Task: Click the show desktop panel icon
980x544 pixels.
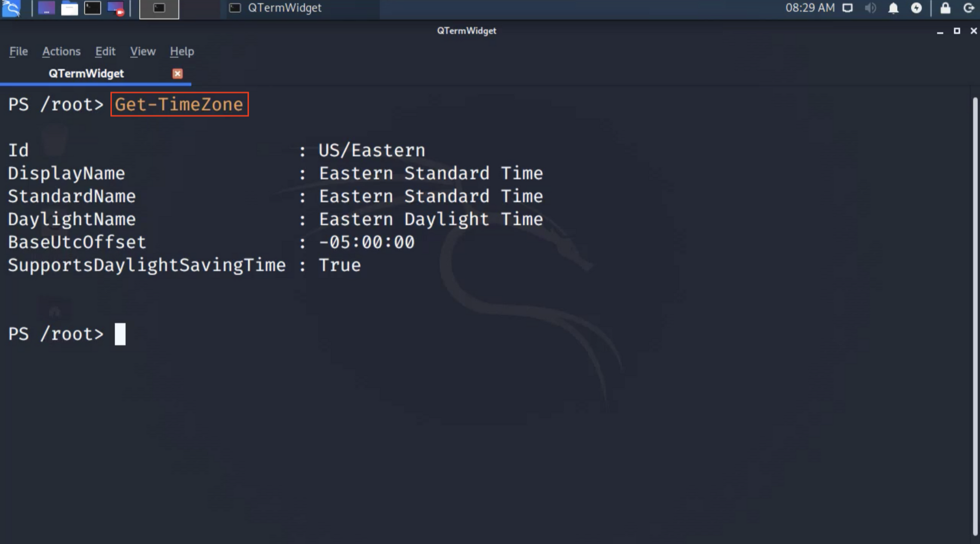Action: [x=46, y=8]
